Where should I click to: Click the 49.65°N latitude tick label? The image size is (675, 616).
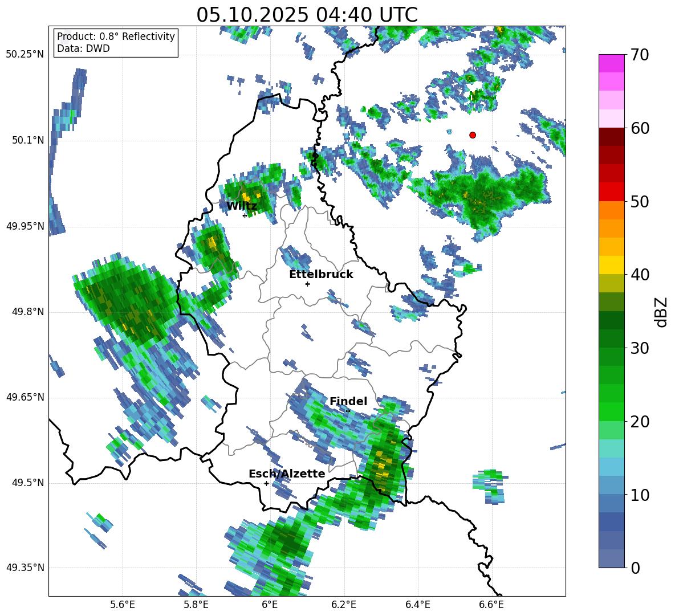point(25,397)
